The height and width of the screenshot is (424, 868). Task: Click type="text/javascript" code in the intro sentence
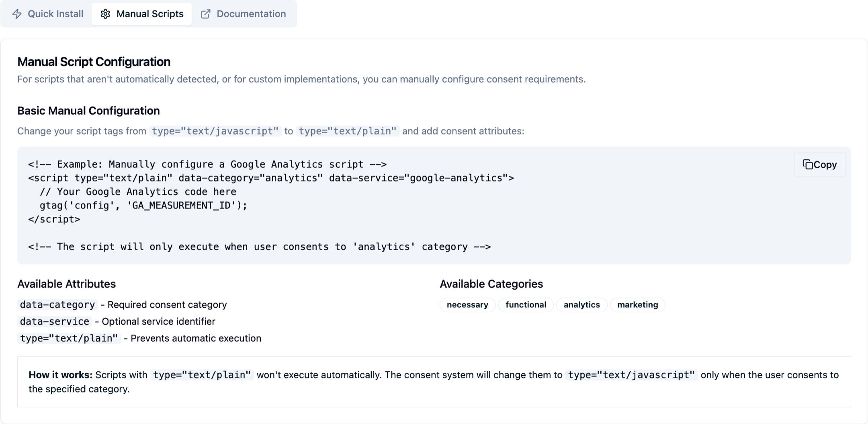click(x=215, y=131)
